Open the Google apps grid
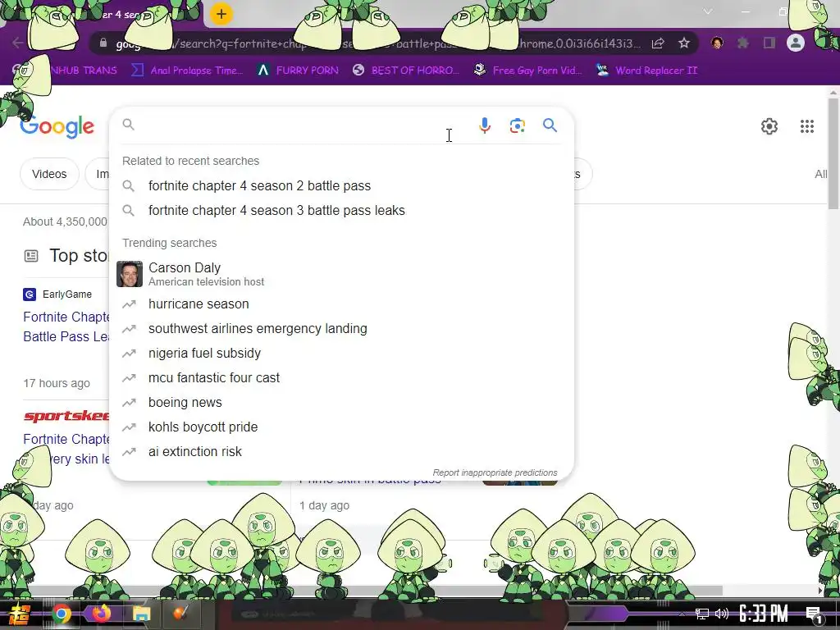 tap(807, 126)
